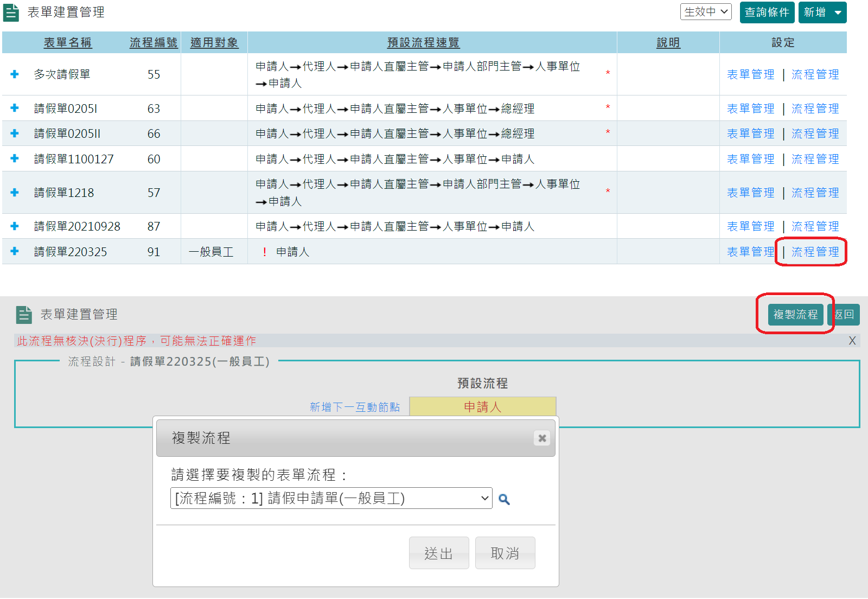Click the red asterisk on 多次請假單 row
Viewport: 868px width, 599px height.
pos(608,71)
